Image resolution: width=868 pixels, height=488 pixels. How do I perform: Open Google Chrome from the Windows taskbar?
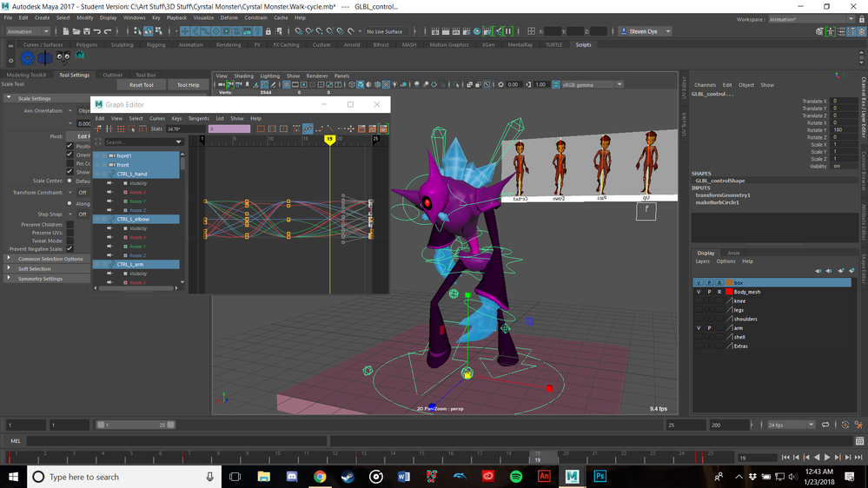(x=320, y=477)
